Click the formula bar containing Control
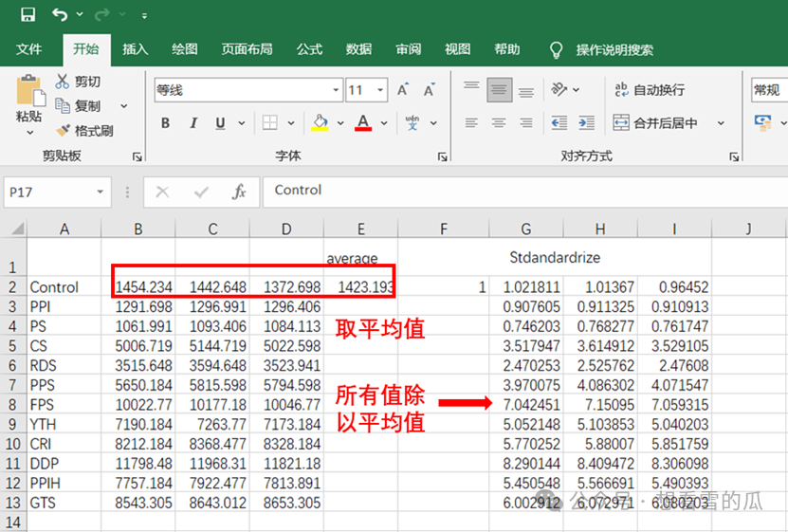Image resolution: width=788 pixels, height=532 pixels. pyautogui.click(x=525, y=192)
